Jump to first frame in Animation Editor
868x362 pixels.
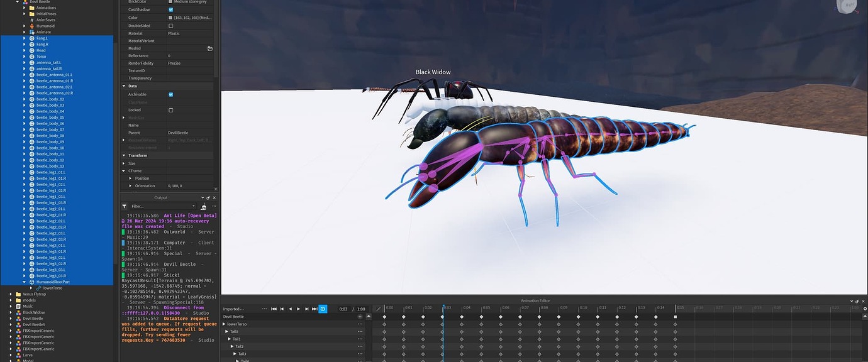point(274,309)
